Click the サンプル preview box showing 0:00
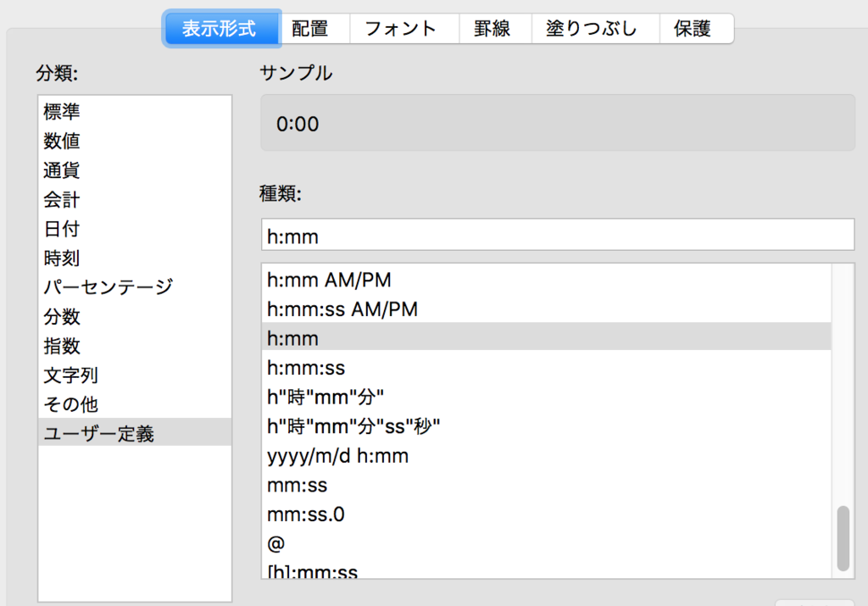 click(x=558, y=123)
